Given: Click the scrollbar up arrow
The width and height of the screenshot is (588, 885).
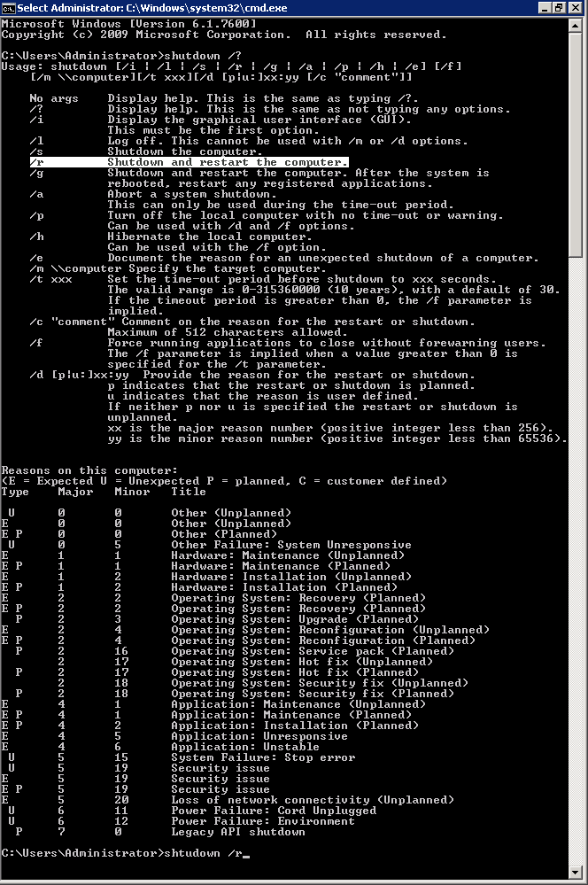Looking at the screenshot, I should click(x=575, y=26).
